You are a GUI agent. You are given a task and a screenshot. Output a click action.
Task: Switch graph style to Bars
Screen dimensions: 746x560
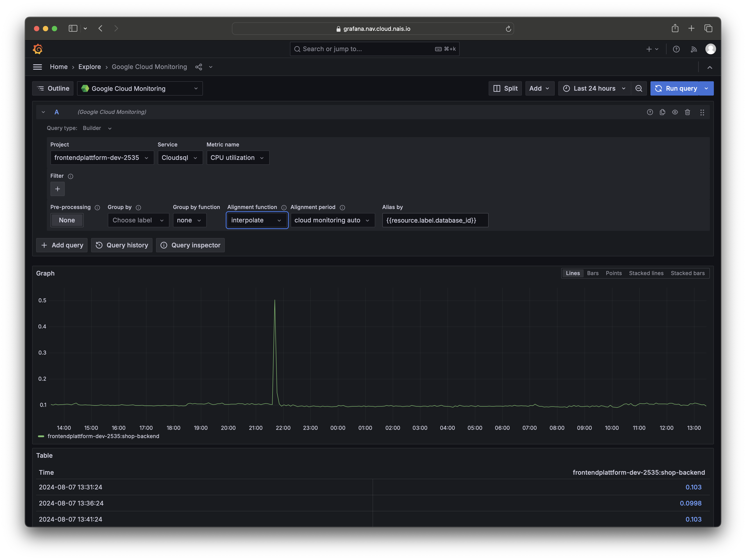click(x=593, y=273)
